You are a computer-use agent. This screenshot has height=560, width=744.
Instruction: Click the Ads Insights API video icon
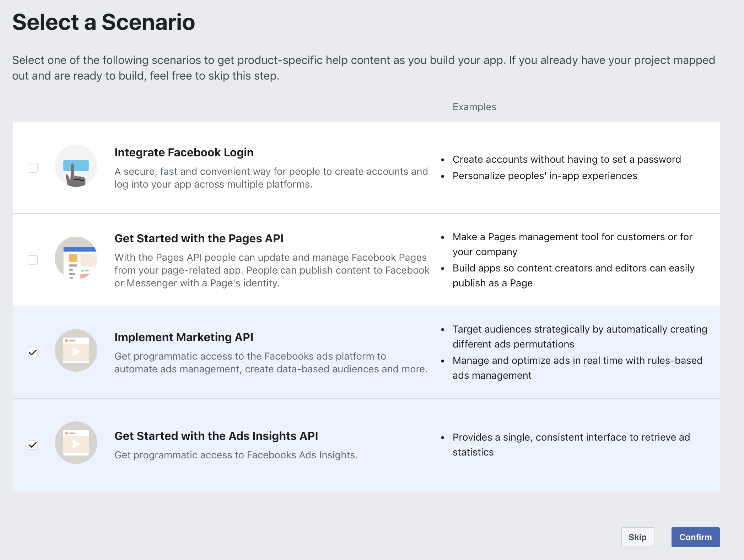click(x=76, y=443)
